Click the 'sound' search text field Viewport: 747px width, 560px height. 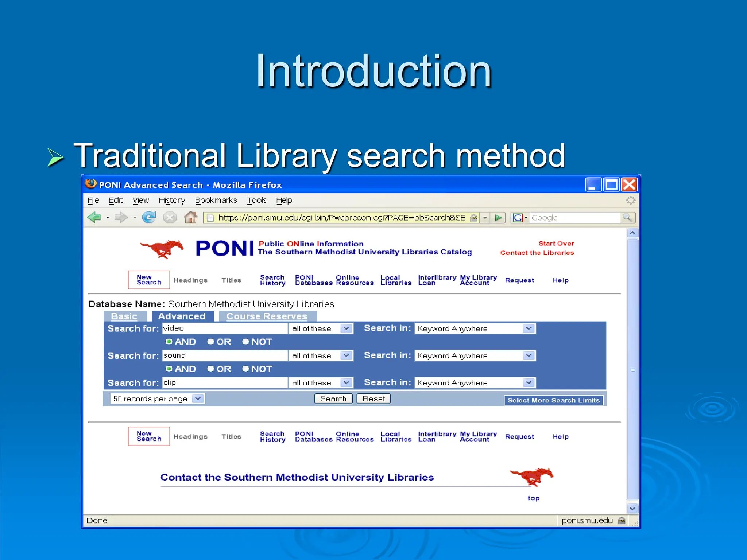tap(225, 355)
